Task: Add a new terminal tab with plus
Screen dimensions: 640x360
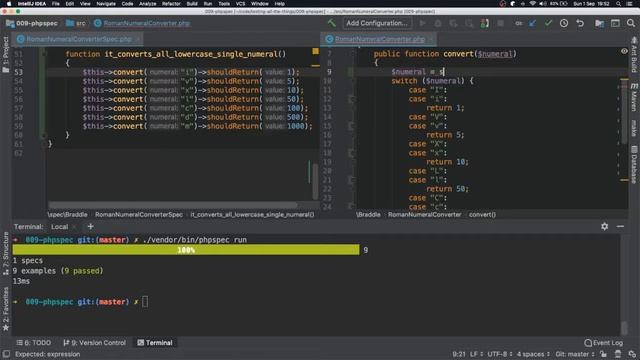Action: point(91,226)
